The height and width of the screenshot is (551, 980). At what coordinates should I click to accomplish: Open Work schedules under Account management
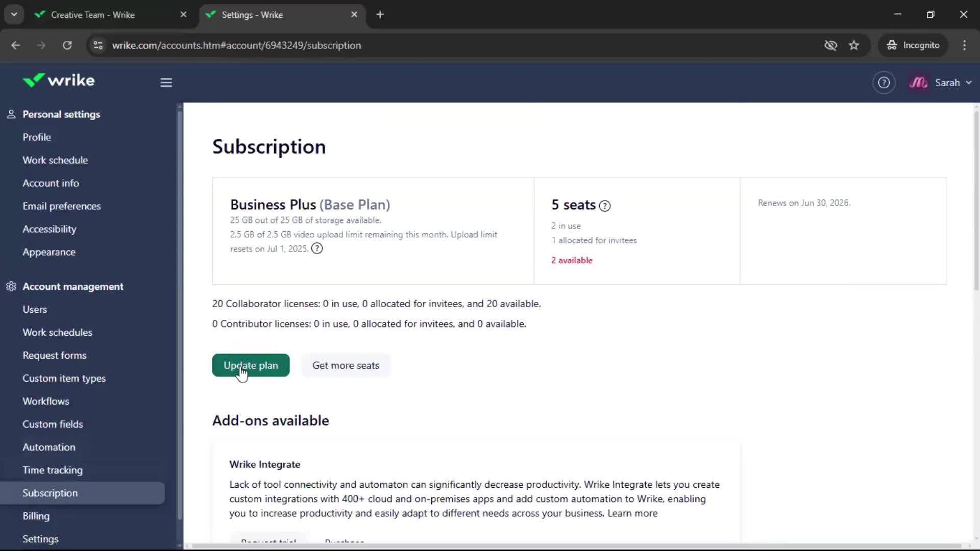click(x=57, y=332)
